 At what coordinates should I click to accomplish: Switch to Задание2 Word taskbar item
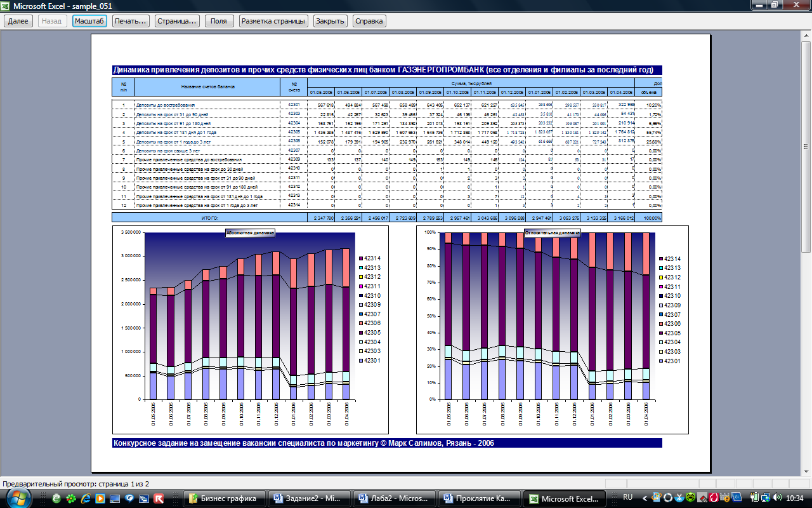pyautogui.click(x=309, y=498)
